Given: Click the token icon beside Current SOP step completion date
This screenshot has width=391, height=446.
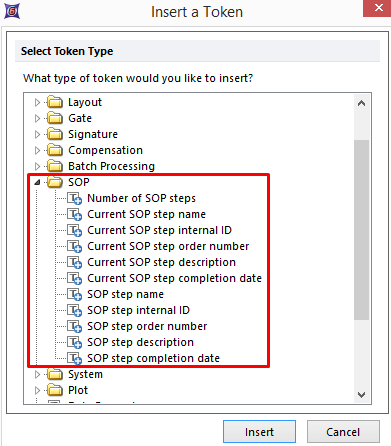Looking at the screenshot, I should 74,278.
